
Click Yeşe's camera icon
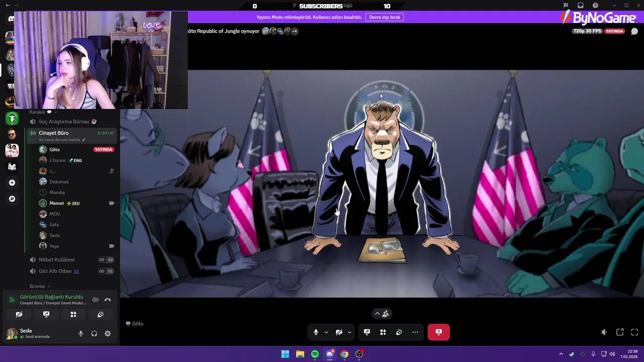coord(112,246)
